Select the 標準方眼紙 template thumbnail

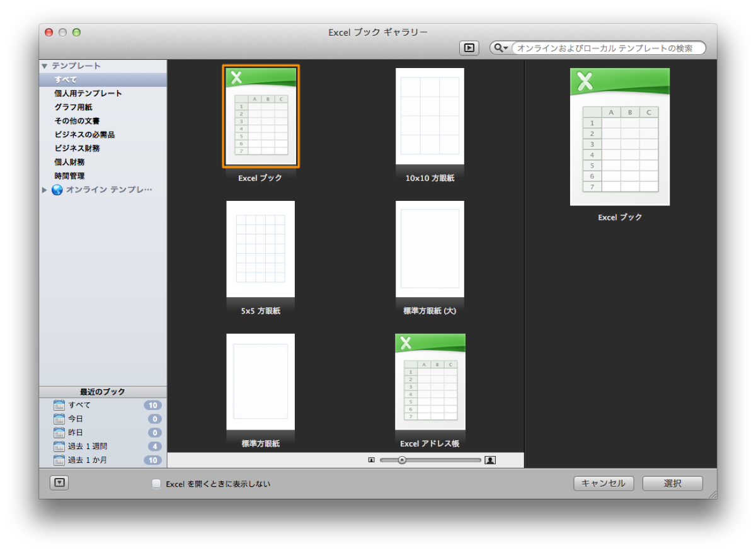[260, 382]
